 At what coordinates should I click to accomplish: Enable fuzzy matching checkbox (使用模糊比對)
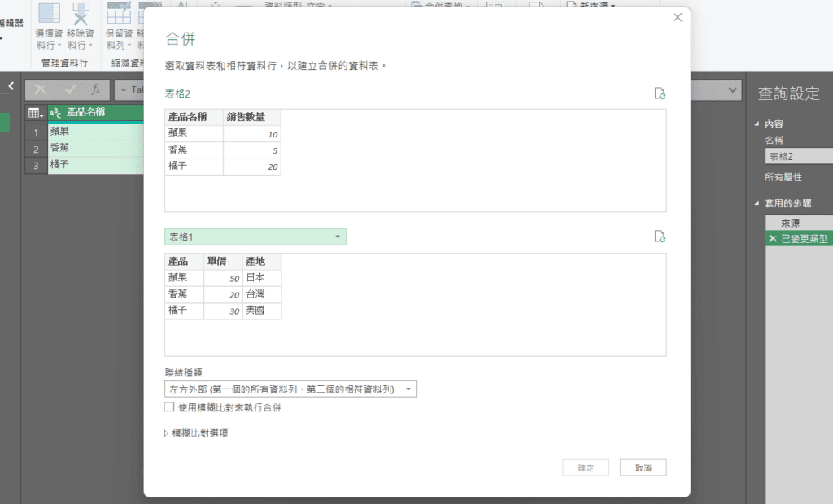click(x=169, y=407)
